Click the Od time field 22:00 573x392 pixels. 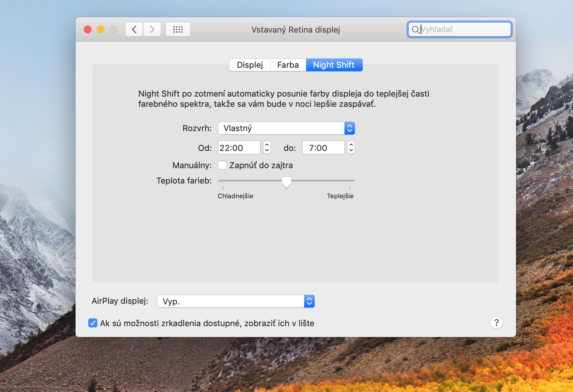239,148
